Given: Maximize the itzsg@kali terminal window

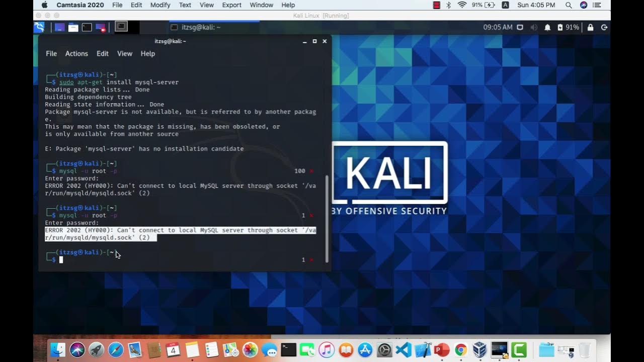Looking at the screenshot, I should pyautogui.click(x=314, y=41).
